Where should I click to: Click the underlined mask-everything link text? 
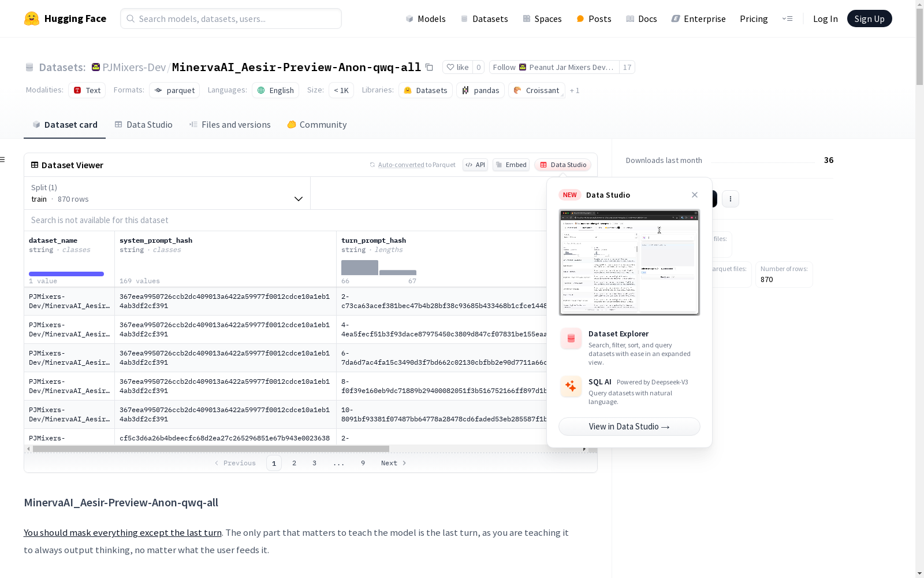pos(122,533)
